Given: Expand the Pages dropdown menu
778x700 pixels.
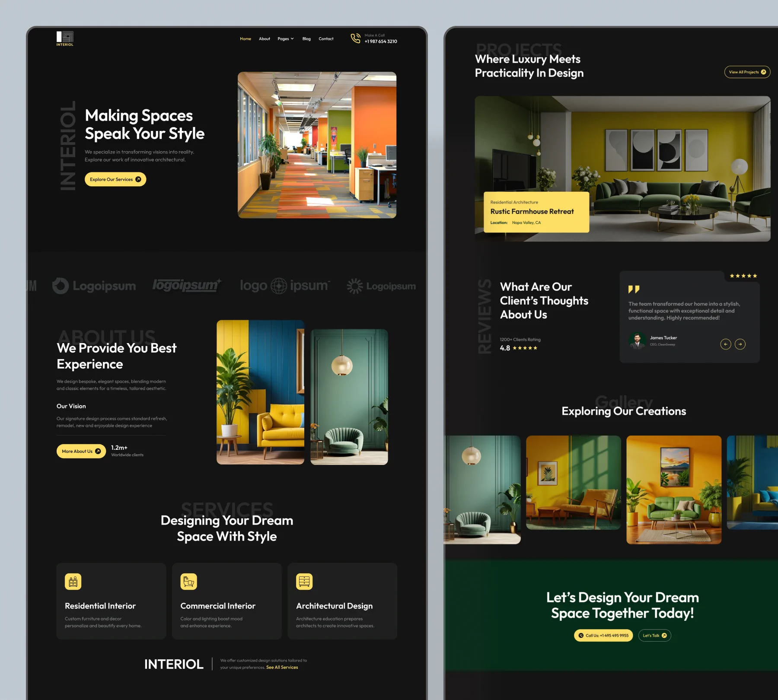Looking at the screenshot, I should tap(286, 39).
